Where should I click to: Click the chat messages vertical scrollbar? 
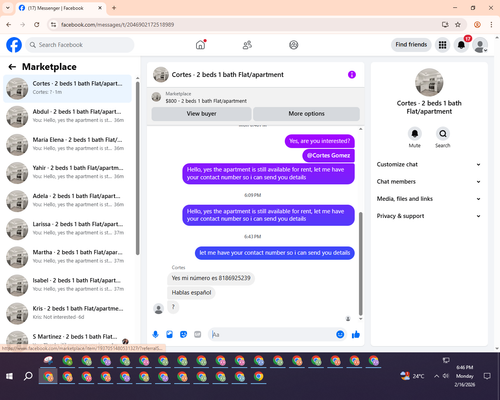pyautogui.click(x=360, y=263)
